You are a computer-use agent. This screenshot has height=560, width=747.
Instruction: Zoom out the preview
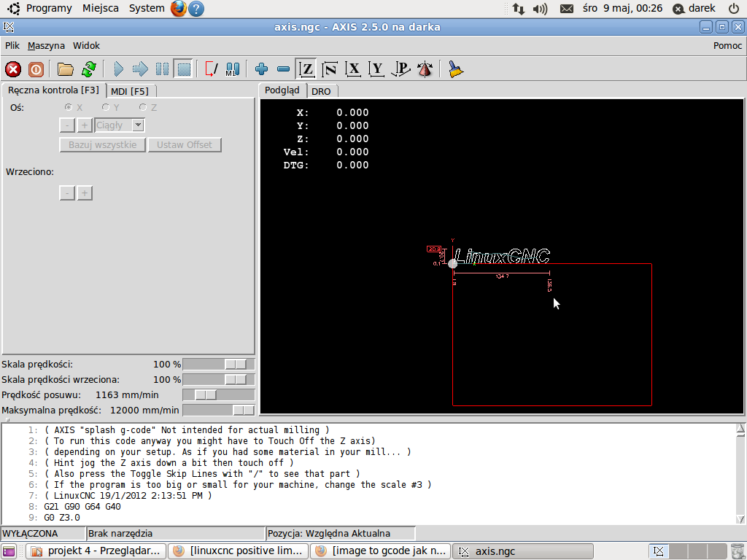284,69
